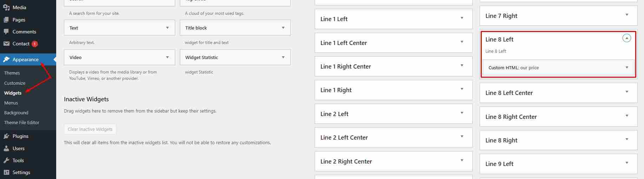This screenshot has height=179, width=644.
Task: Click the Clear Inactive Widgets button
Action: click(x=90, y=129)
